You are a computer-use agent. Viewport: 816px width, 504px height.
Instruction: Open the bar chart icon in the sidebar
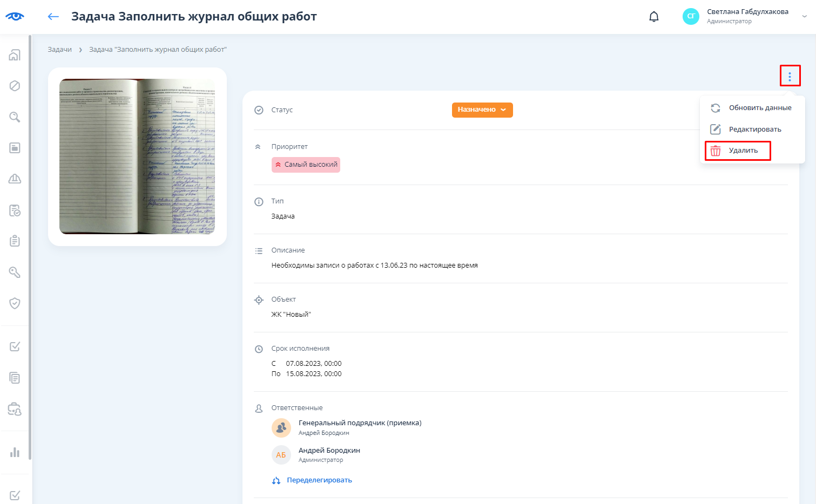(15, 452)
